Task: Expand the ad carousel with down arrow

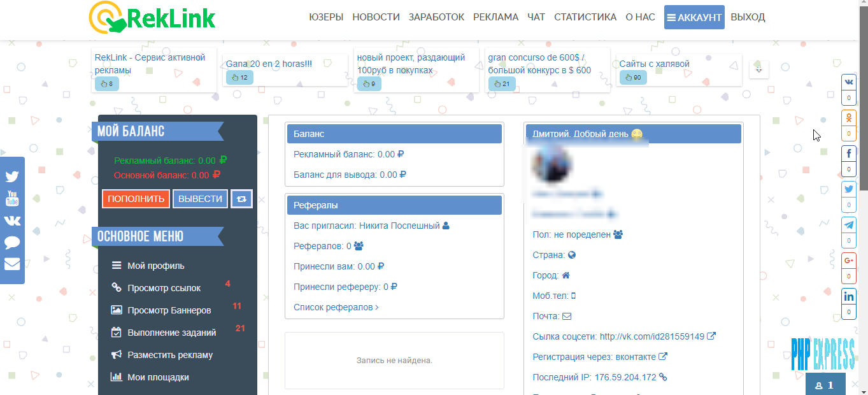Action: tap(759, 69)
